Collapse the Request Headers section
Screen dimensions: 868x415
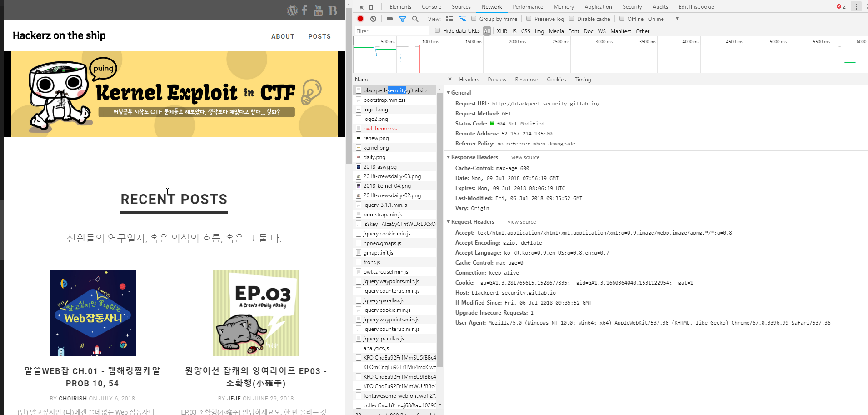449,222
